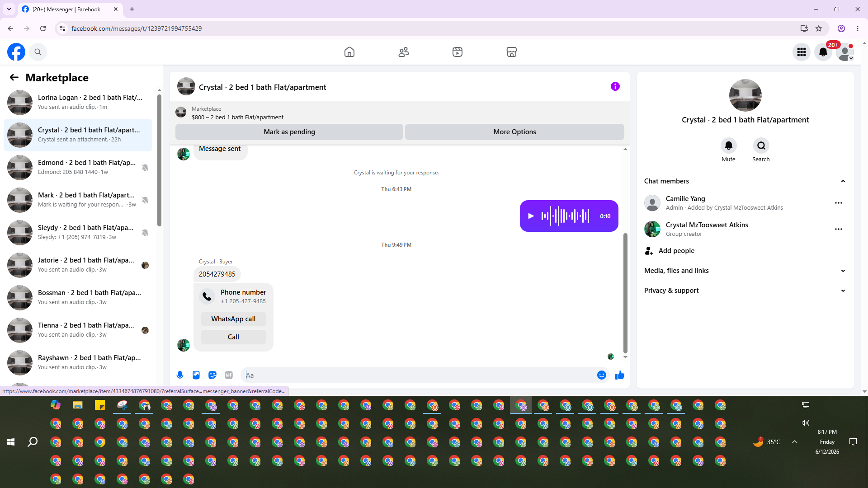Click Camille Yang's member name
Viewport: 868px width, 488px height.
point(685,199)
